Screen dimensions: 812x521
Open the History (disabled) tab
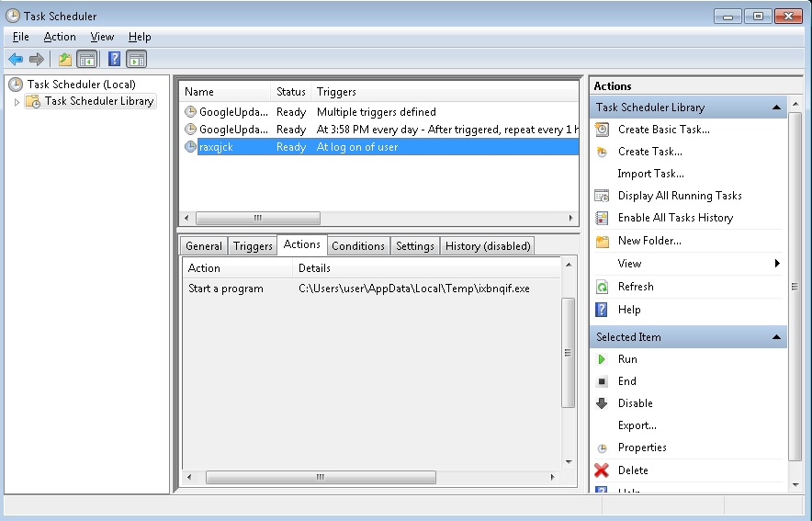(488, 246)
